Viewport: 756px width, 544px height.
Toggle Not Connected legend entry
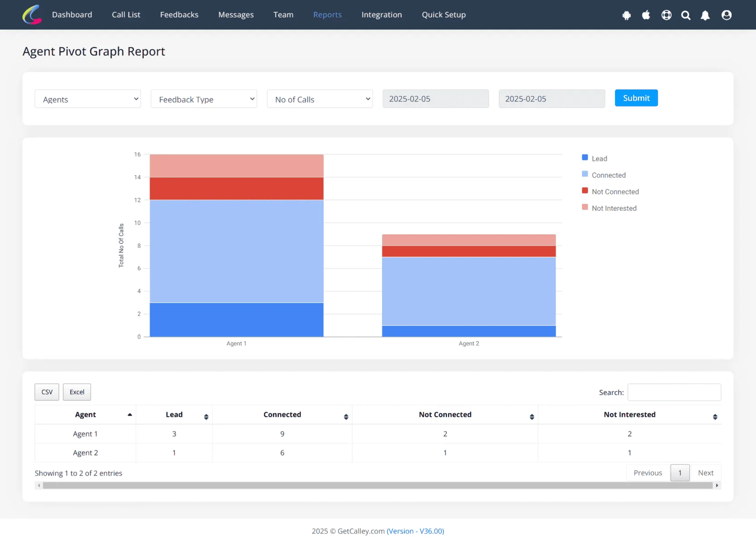pos(611,191)
